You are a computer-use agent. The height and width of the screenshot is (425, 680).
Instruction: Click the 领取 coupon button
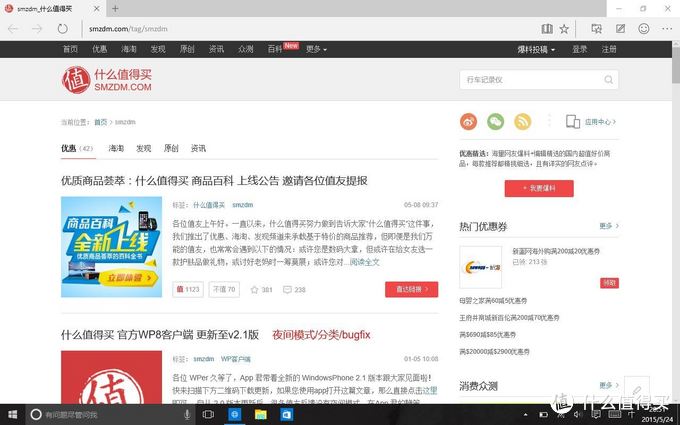[609, 283]
